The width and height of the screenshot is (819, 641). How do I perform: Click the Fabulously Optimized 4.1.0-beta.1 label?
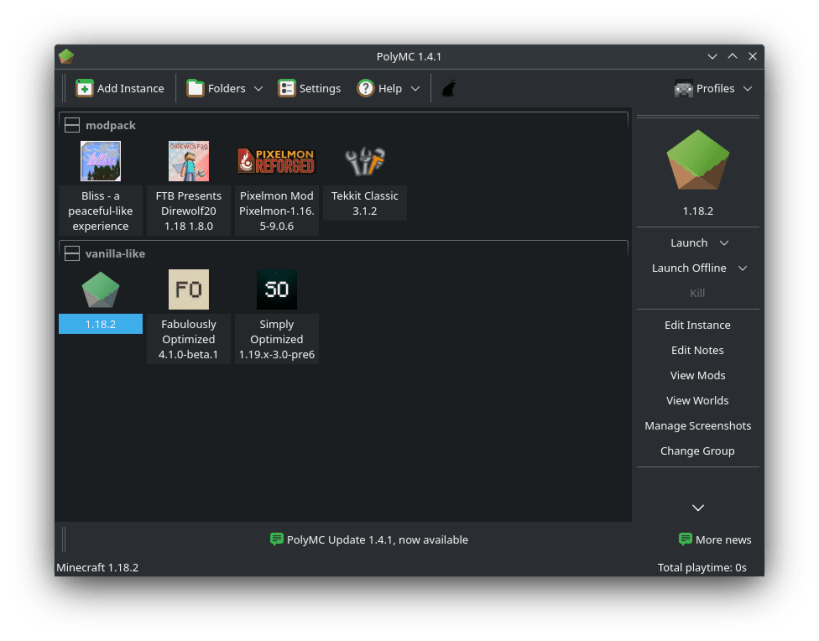(x=189, y=339)
